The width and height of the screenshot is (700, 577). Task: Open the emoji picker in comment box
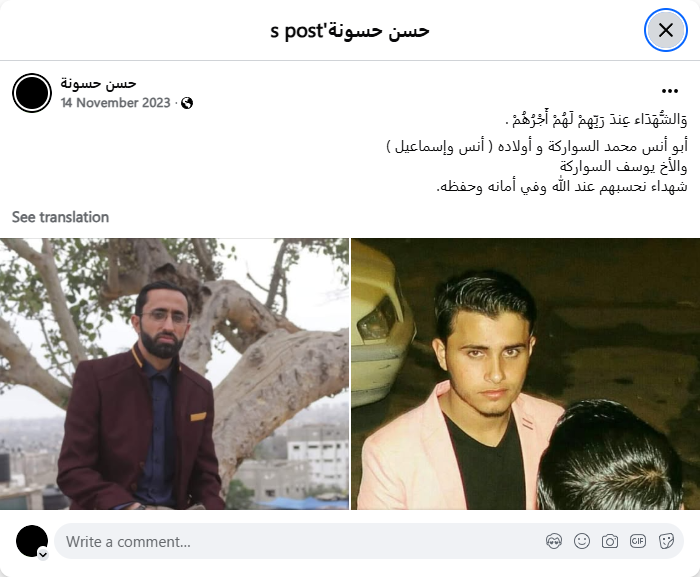582,541
